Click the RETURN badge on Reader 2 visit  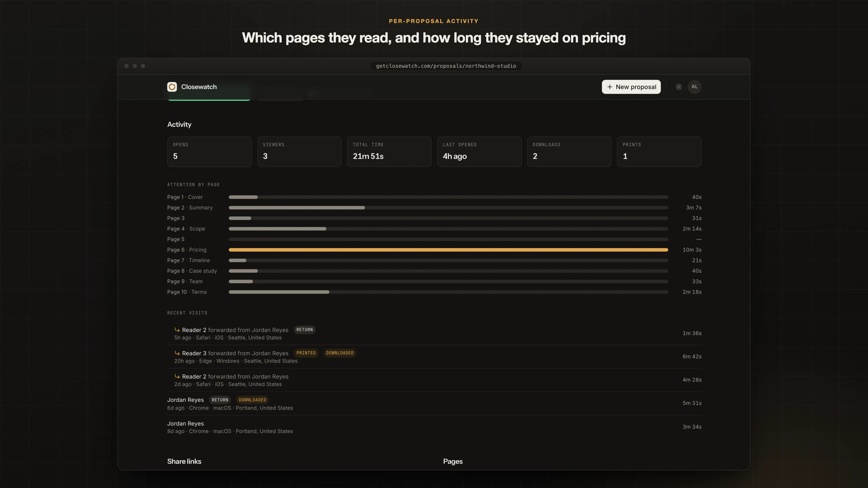pos(305,330)
